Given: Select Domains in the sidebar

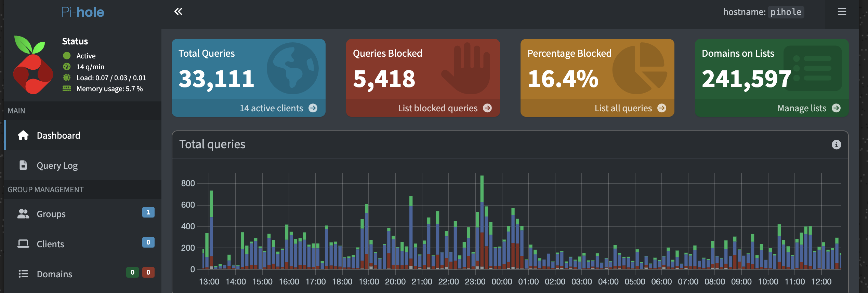Looking at the screenshot, I should [x=54, y=274].
